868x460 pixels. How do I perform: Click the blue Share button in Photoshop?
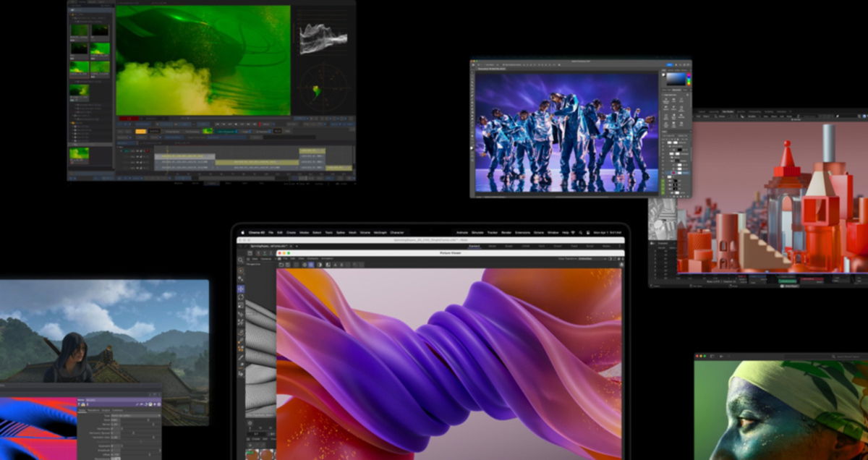click(x=669, y=65)
